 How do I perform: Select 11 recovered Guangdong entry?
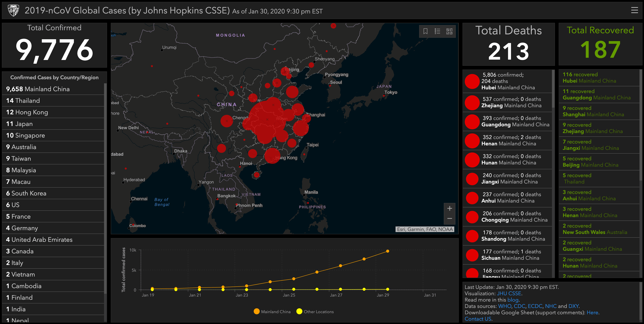point(599,95)
